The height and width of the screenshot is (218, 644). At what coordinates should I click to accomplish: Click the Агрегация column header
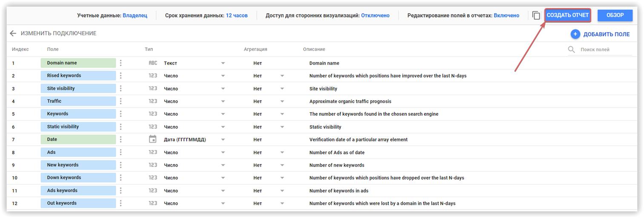pyautogui.click(x=255, y=49)
